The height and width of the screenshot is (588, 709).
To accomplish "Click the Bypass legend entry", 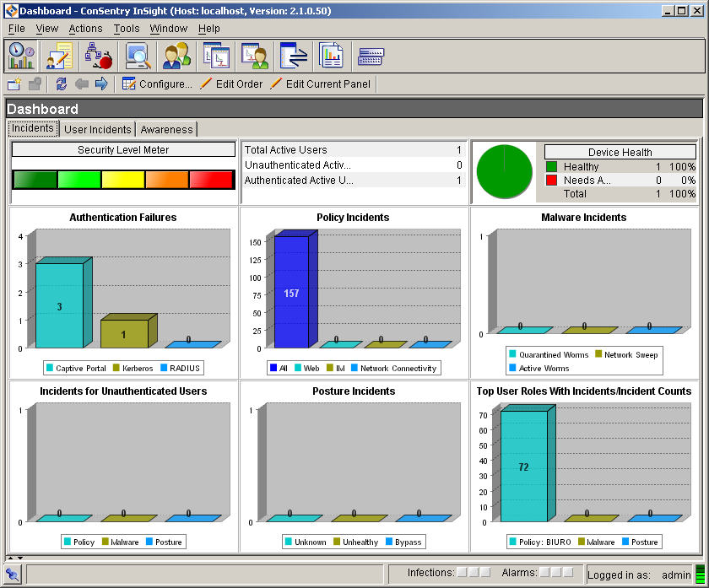I will click(x=403, y=542).
